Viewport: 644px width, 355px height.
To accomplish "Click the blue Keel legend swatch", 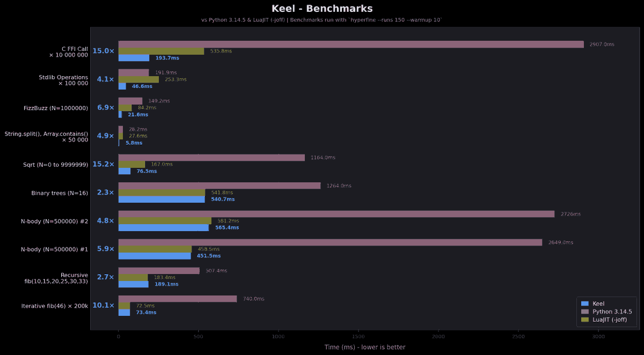I will [x=585, y=304].
